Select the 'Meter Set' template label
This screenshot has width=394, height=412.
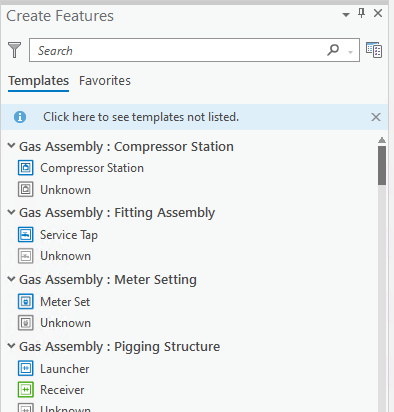65,302
